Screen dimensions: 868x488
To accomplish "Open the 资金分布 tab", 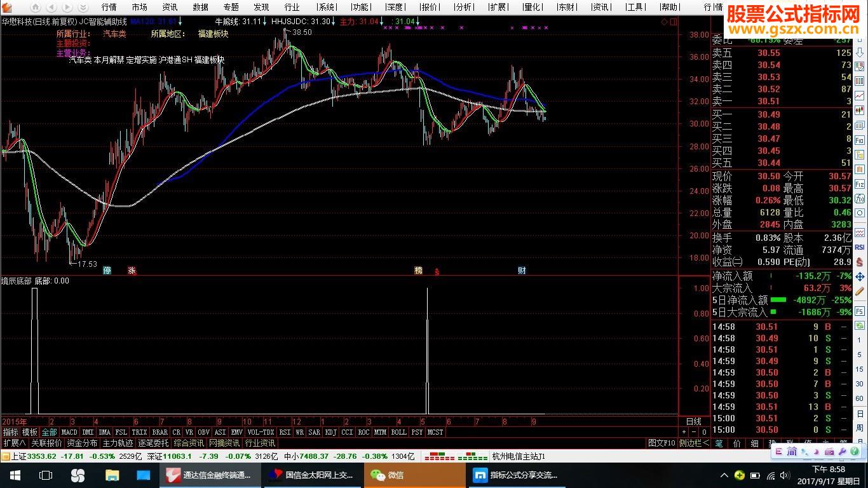I will [82, 443].
